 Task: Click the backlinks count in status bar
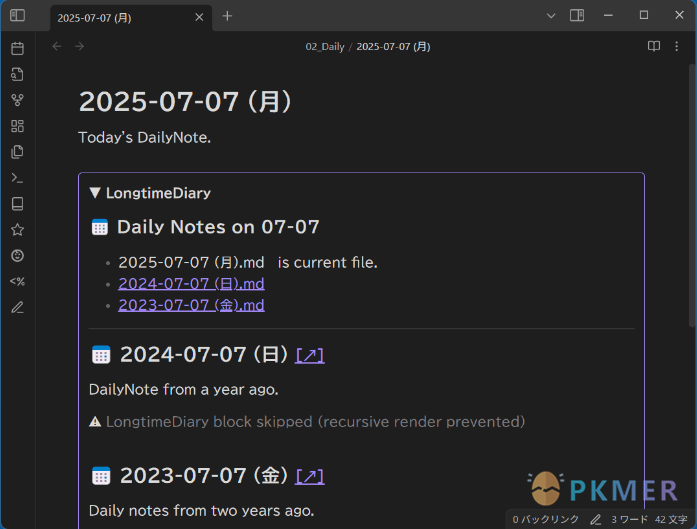[546, 520]
